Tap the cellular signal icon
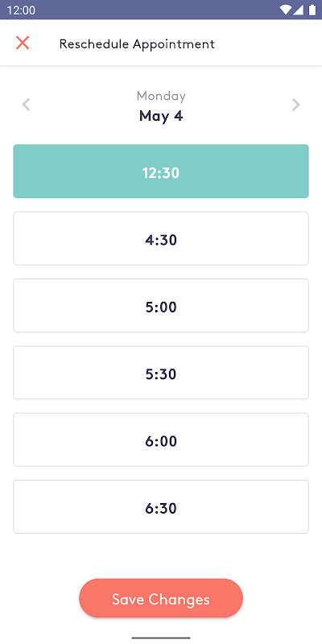 [298, 10]
